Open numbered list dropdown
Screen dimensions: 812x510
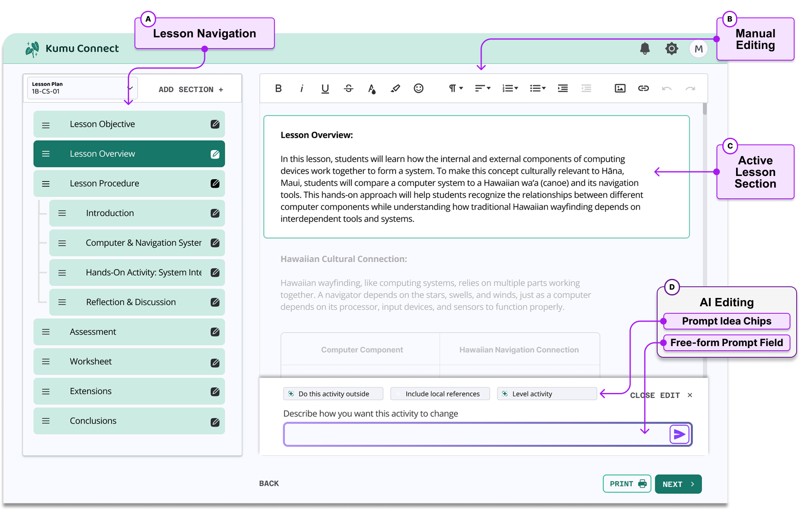510,88
